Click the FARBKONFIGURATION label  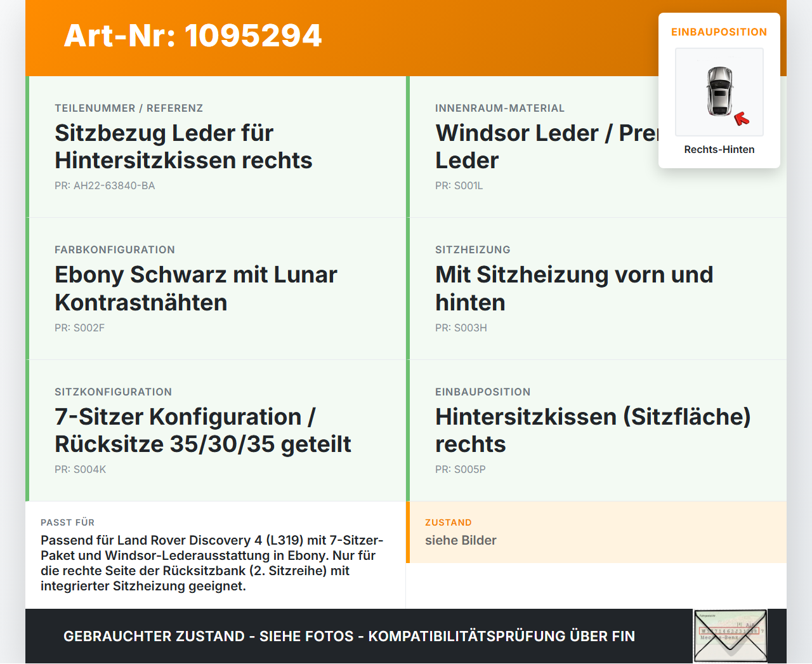tap(115, 249)
